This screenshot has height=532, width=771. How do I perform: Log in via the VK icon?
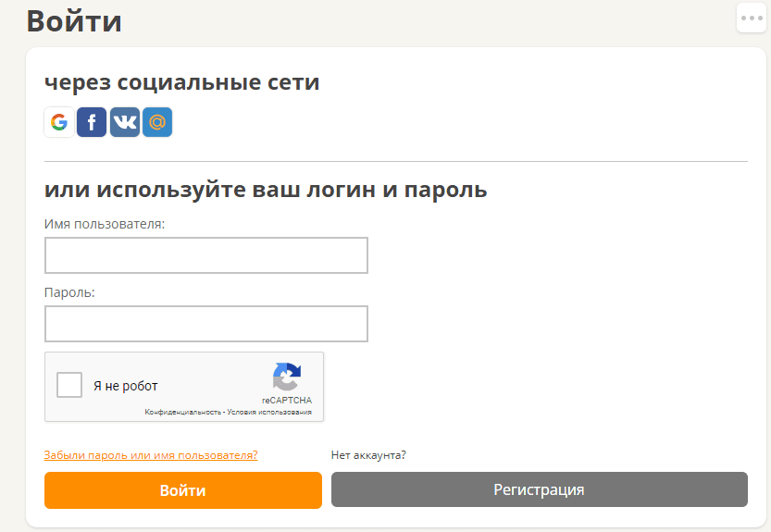(x=125, y=122)
